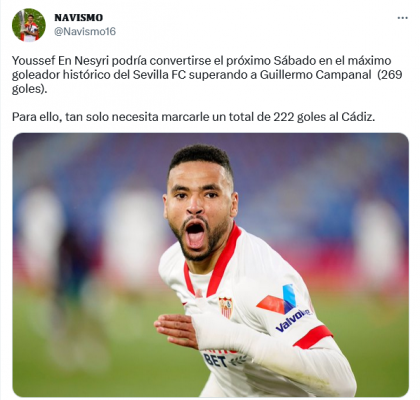Click the Sevilla FC crest on the shirt
Viewport: 420px width, 400px height.
226,307
